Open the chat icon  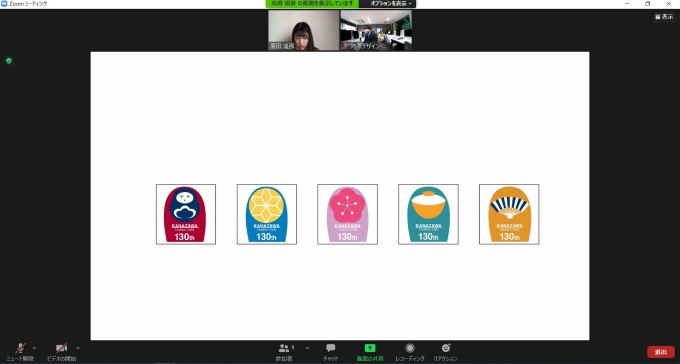click(330, 348)
